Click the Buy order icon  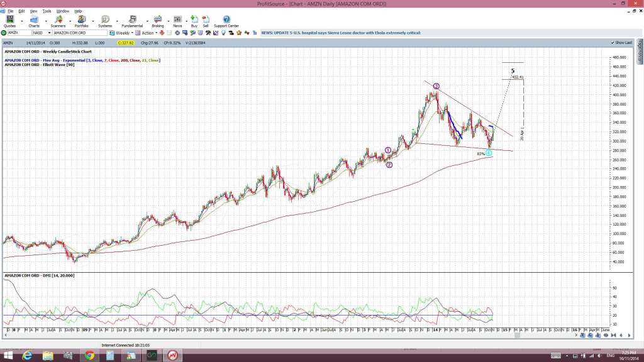coord(194,19)
